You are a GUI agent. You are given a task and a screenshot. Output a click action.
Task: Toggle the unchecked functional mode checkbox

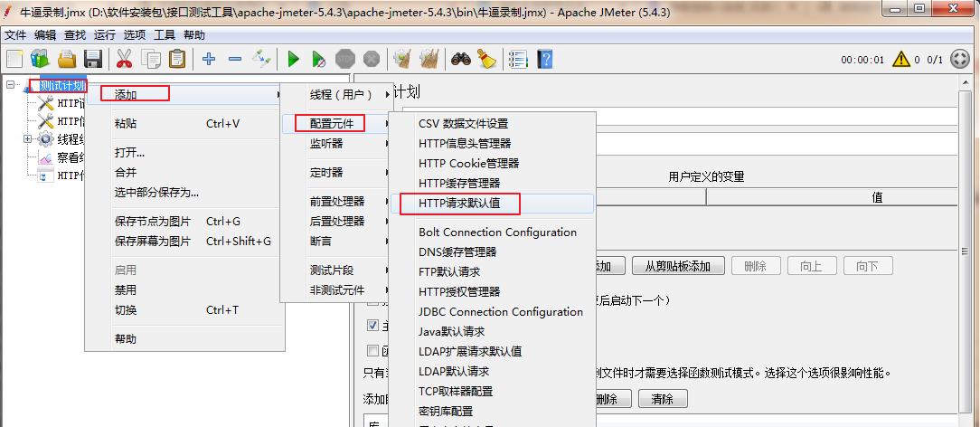(x=372, y=350)
